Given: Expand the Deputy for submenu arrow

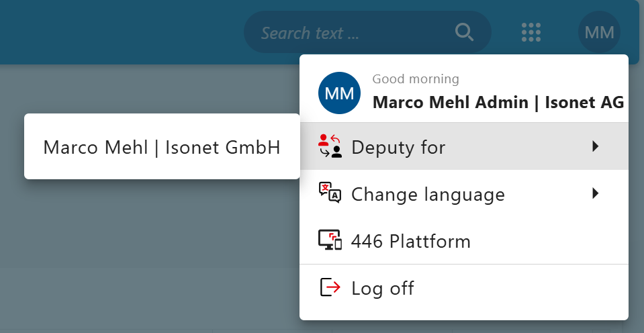Looking at the screenshot, I should [x=595, y=146].
